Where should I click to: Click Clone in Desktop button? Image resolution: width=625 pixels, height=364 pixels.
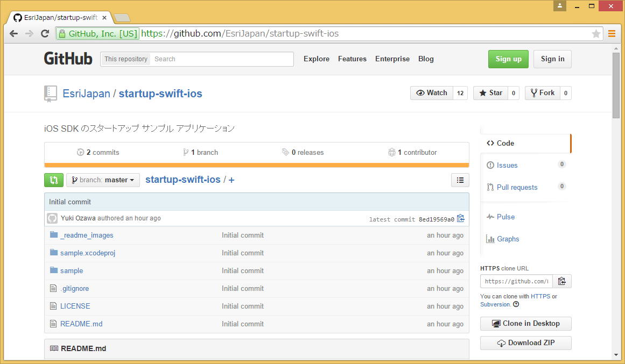pyautogui.click(x=526, y=323)
